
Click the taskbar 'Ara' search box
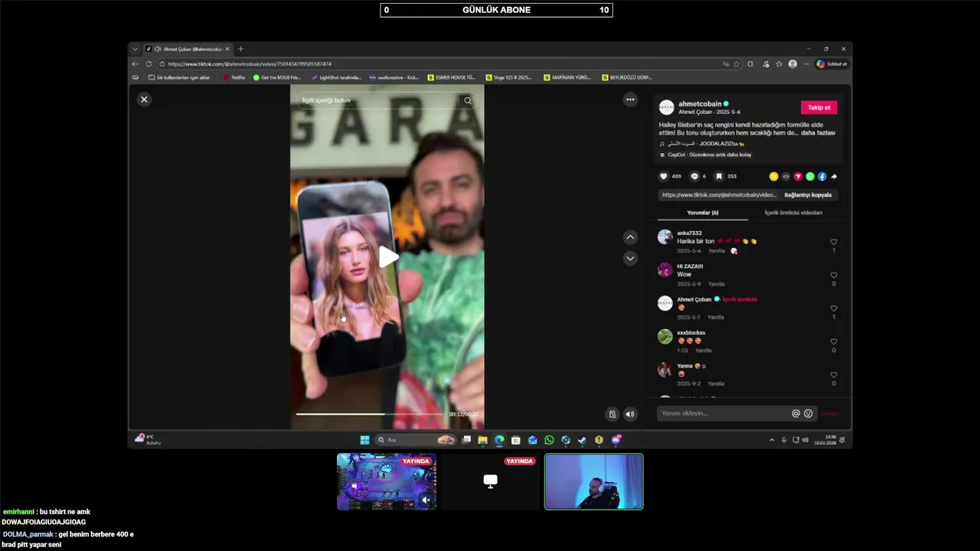[416, 440]
